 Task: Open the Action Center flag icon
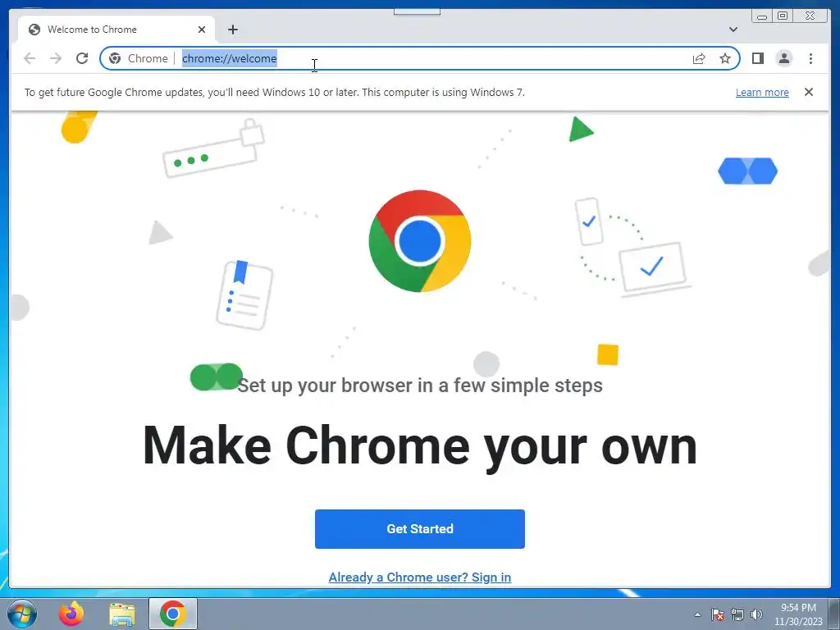pos(718,614)
